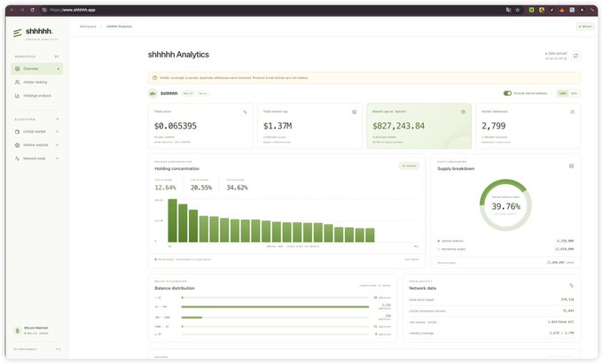The image size is (603, 364).
Task: Open Network node sidebar link
Action: (37, 159)
